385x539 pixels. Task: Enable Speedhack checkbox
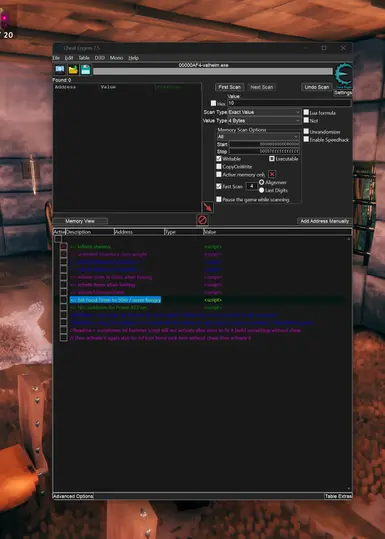(306, 139)
